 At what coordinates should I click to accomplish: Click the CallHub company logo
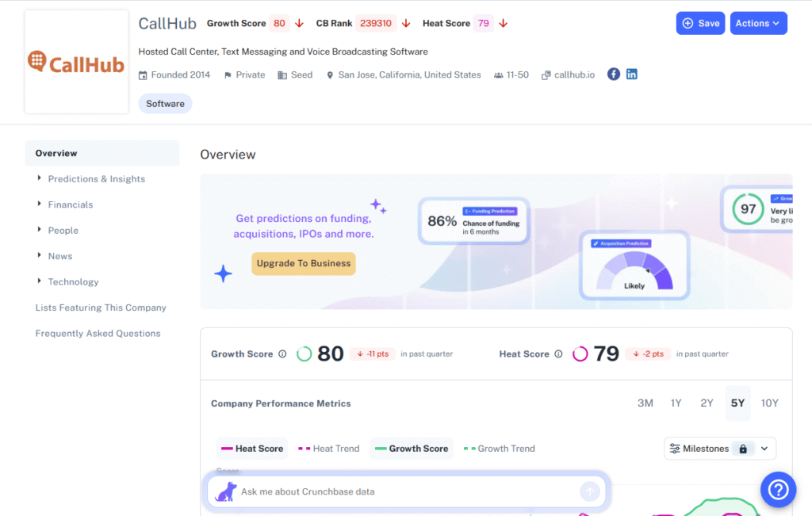[76, 62]
